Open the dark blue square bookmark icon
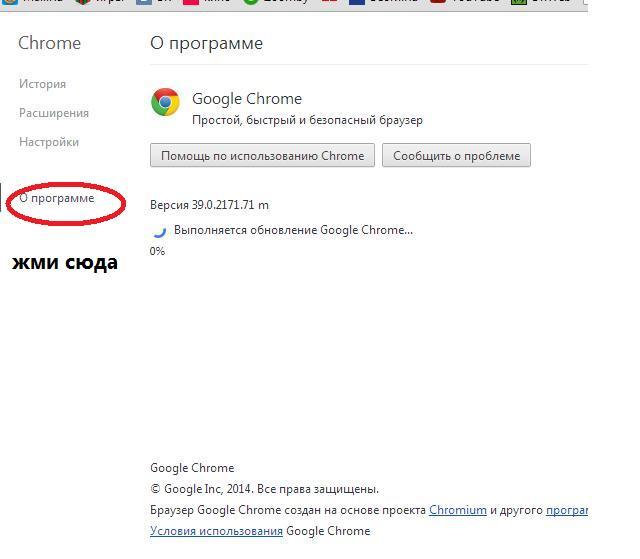640x559 pixels. click(357, 2)
